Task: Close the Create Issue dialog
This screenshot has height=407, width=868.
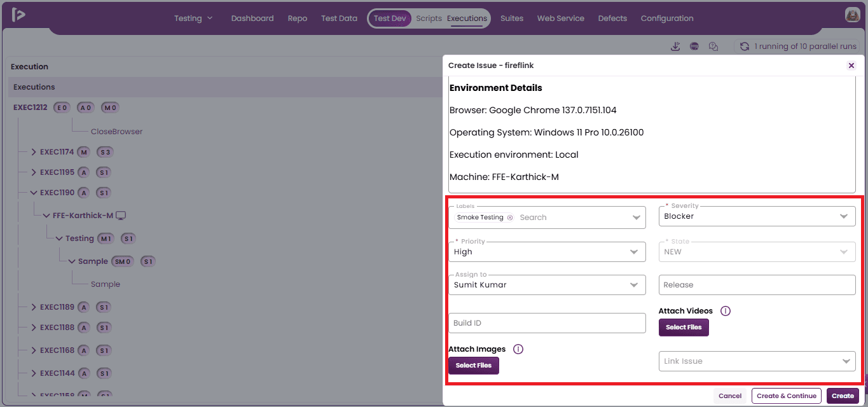Action: click(851, 66)
